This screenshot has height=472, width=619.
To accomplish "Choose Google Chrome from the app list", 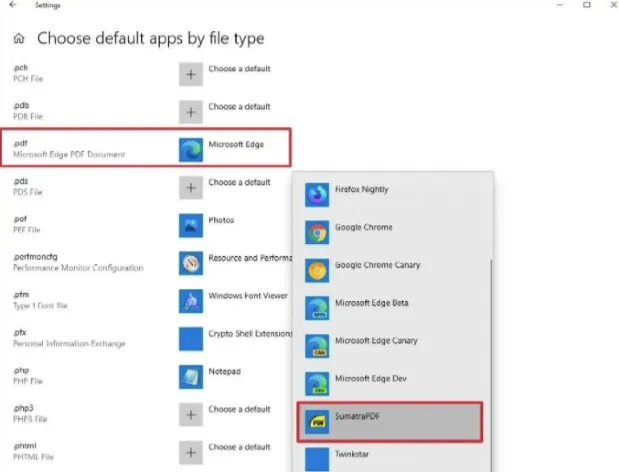I will tap(391, 232).
